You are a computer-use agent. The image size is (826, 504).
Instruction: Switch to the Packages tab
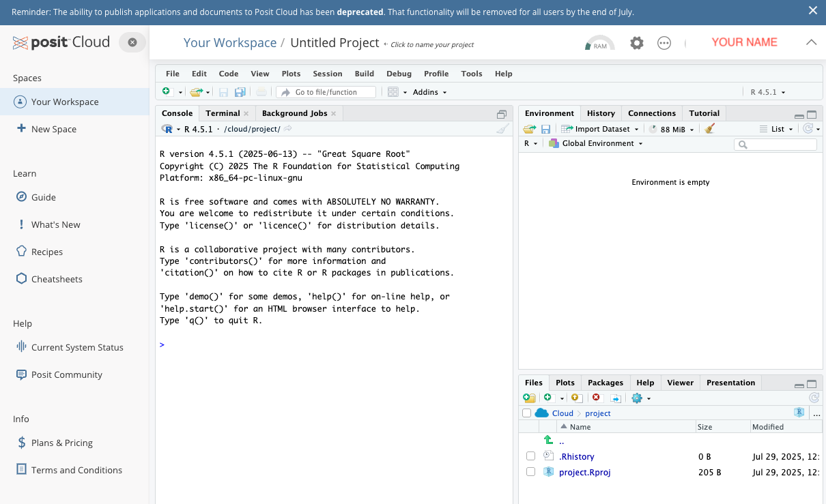(605, 383)
